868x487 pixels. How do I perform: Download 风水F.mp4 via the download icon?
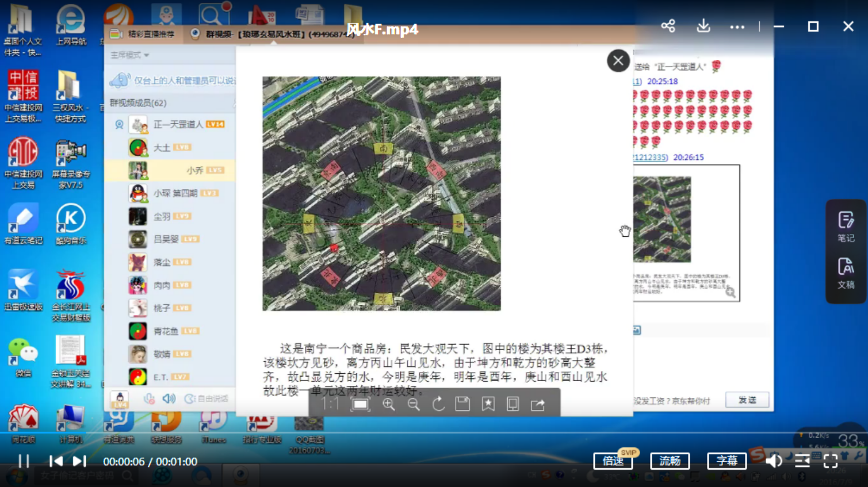703,26
